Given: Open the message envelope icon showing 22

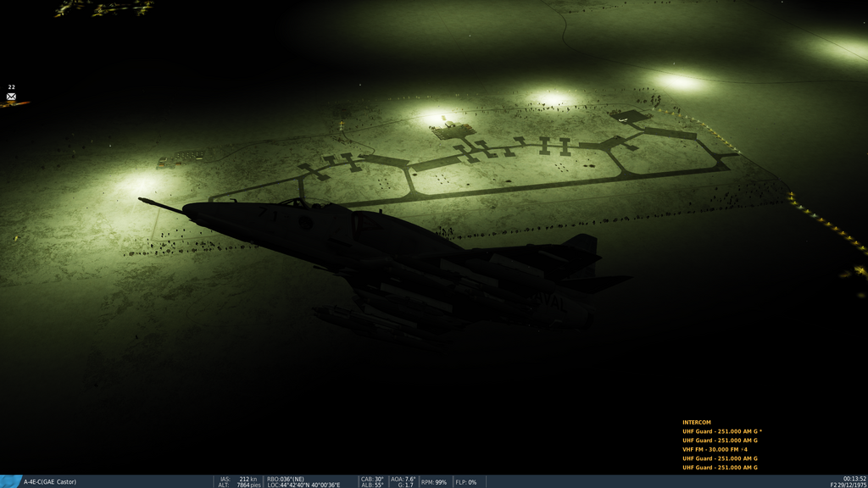Looking at the screenshot, I should 11,97.
